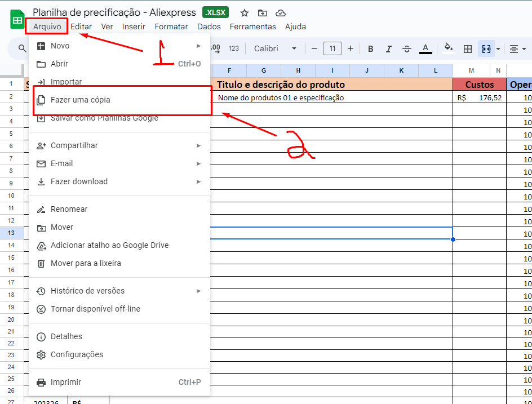This screenshot has height=404, width=532.
Task: Click Adicionar atalho ao Google Drive
Action: click(x=119, y=245)
